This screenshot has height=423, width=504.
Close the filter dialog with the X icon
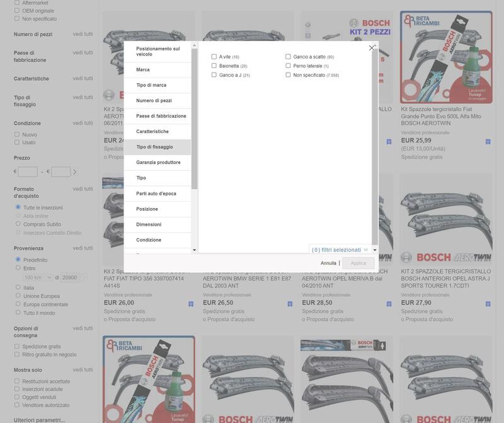[x=372, y=48]
